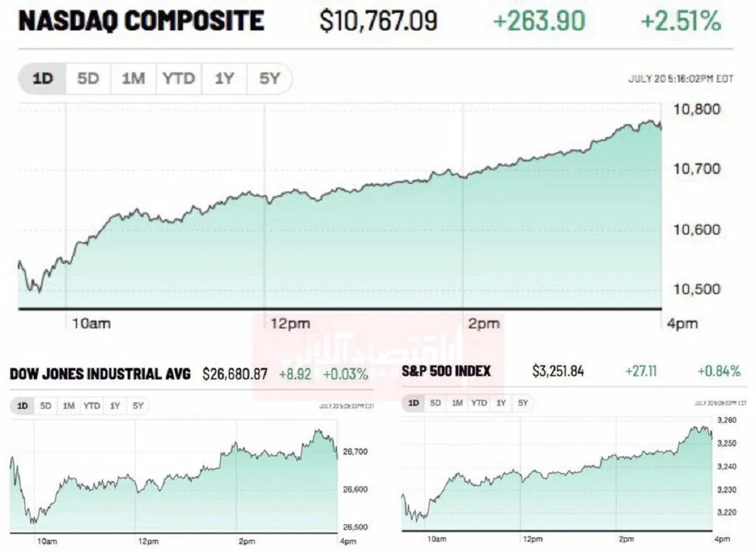
Task: Select 5D range on S&P 500 chart
Action: pyautogui.click(x=435, y=403)
